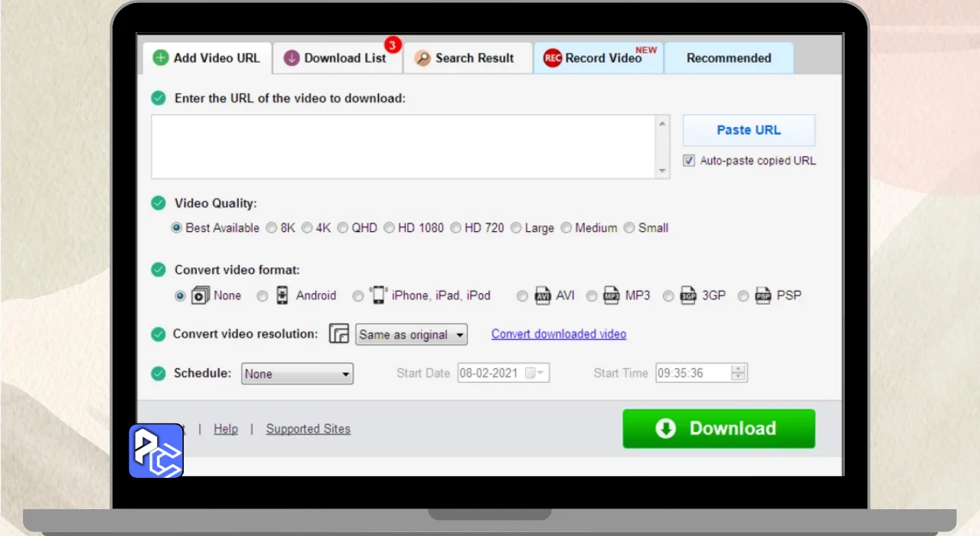The image size is (980, 536).
Task: Click the URL box scroll down arrow
Action: coord(663,172)
